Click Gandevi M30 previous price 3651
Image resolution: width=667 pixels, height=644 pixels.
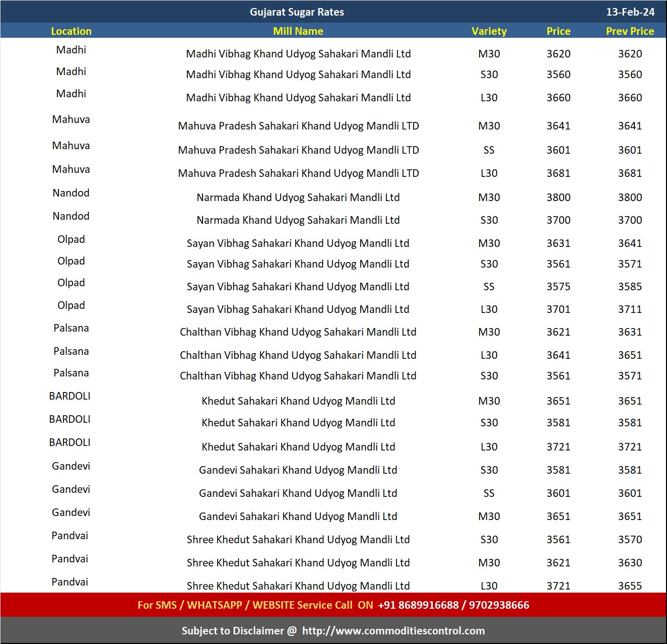click(x=630, y=517)
